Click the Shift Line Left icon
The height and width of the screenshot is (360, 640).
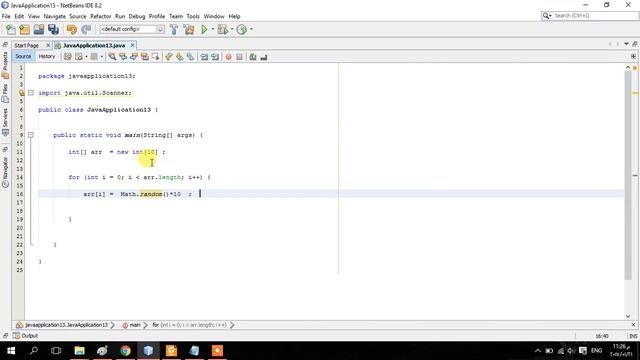pyautogui.click(x=204, y=57)
